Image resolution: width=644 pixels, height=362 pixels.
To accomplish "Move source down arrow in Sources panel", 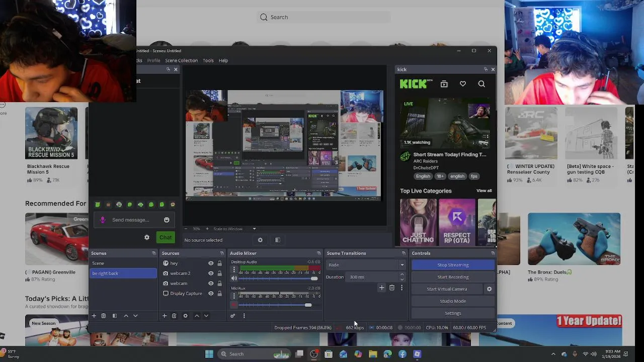I will coord(206,316).
